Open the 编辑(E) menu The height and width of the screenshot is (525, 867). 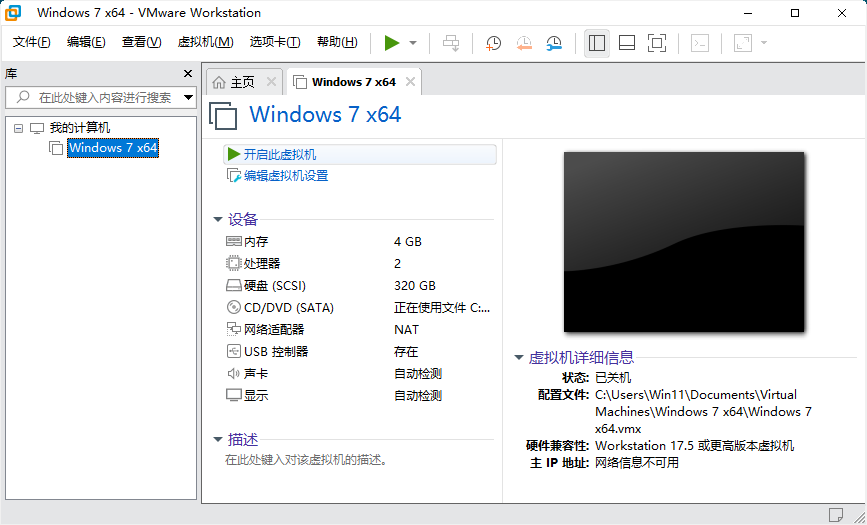(86, 42)
